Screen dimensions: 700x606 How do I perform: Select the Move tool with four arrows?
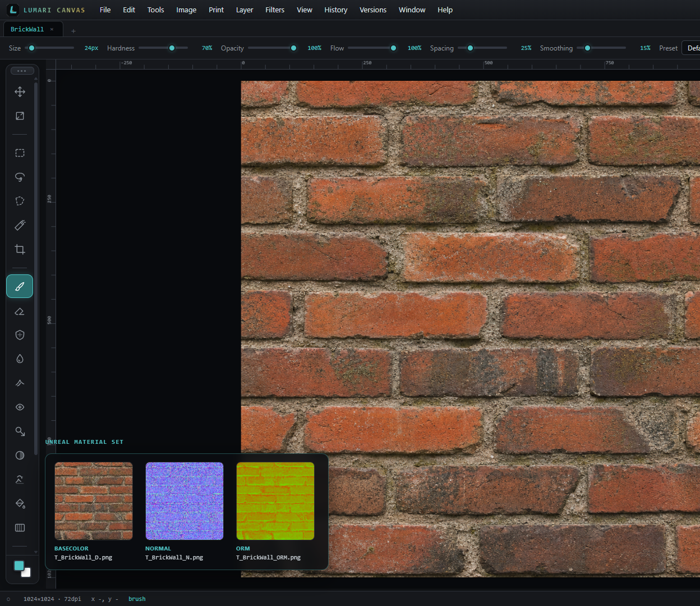[20, 91]
